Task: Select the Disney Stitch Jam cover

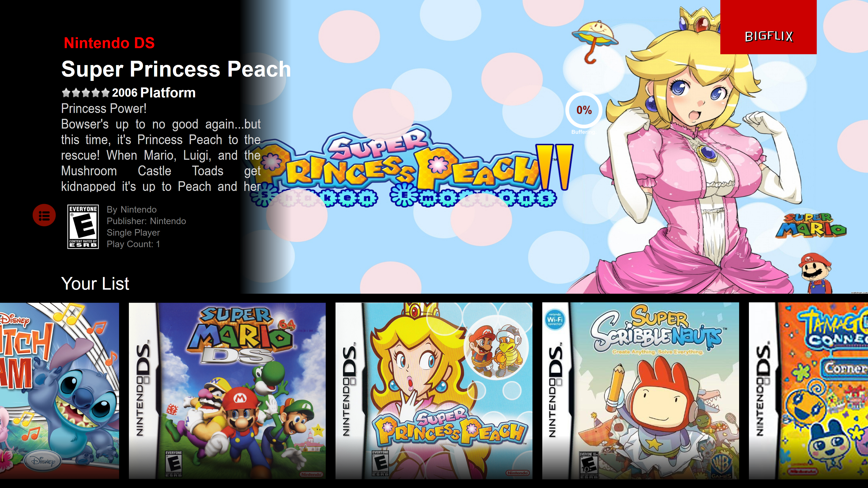Action: click(x=59, y=391)
